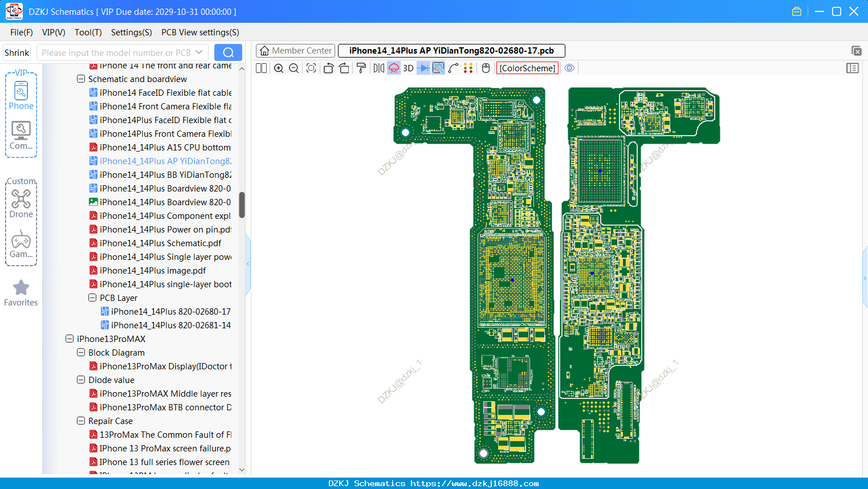Viewport: 868px width, 489px height.
Task: Collapse the PCB Layer folder
Action: click(92, 298)
